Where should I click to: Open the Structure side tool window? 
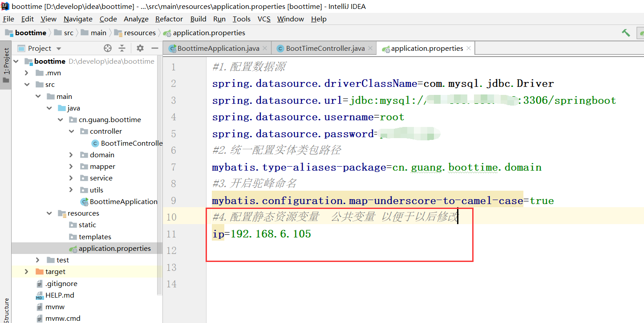pyautogui.click(x=6, y=310)
